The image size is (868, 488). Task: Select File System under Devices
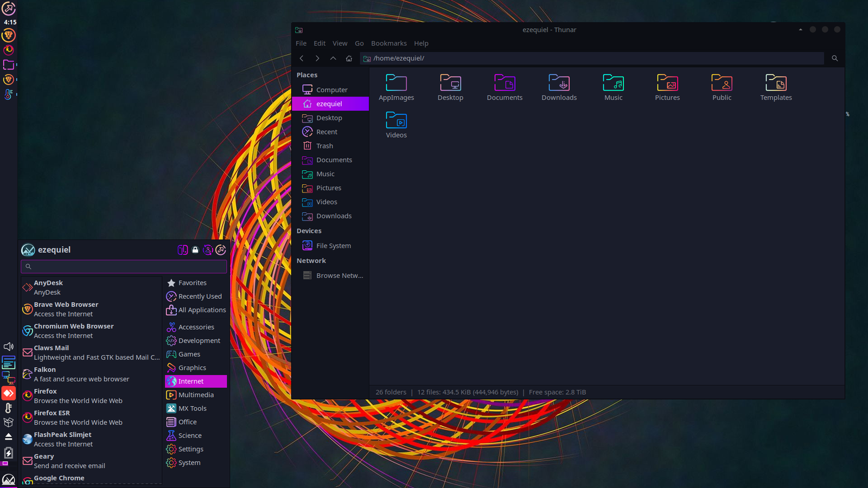pyautogui.click(x=330, y=246)
